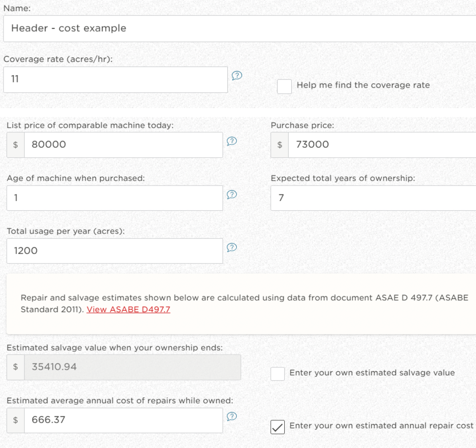Open help icon for annual repair cost
Screen dimensions: 476x448
click(231, 416)
